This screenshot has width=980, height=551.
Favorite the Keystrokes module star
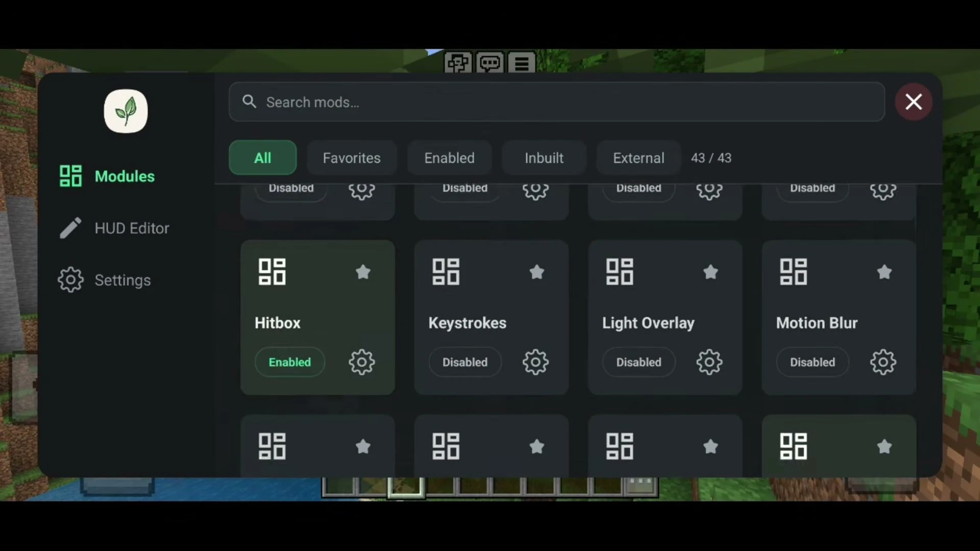pos(537,272)
